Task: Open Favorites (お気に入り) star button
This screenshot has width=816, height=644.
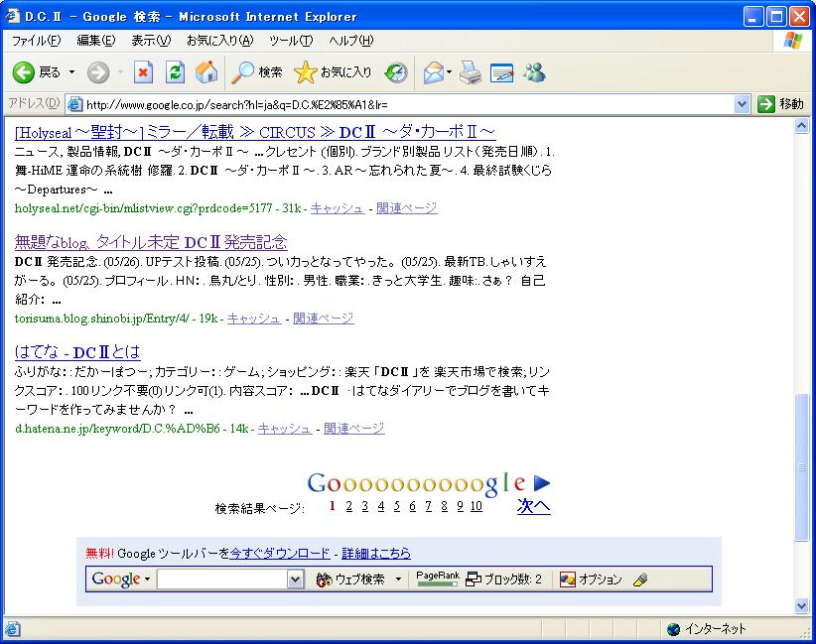Action: [x=333, y=72]
